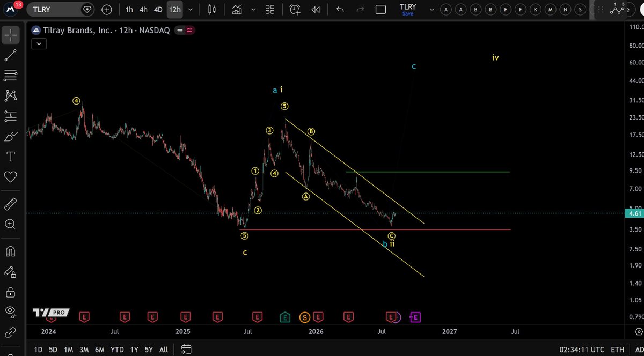Expand the timeframe interval dropdown
Screen dimensions: 644x356
[191, 10]
